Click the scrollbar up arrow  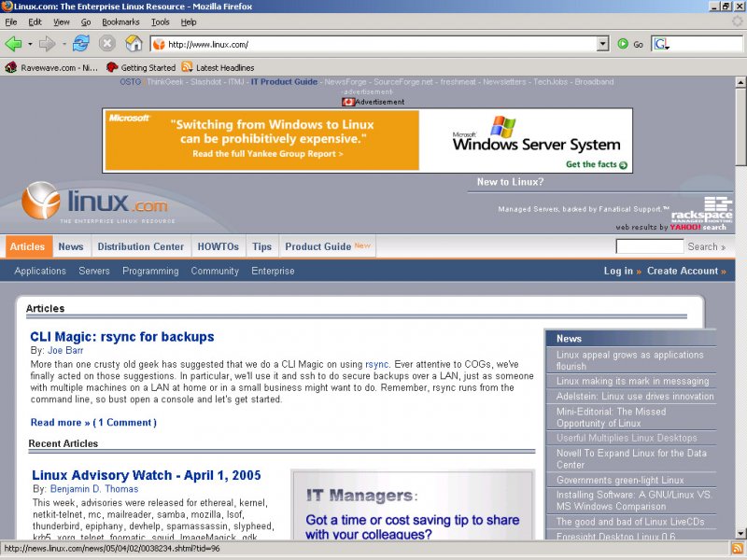740,82
